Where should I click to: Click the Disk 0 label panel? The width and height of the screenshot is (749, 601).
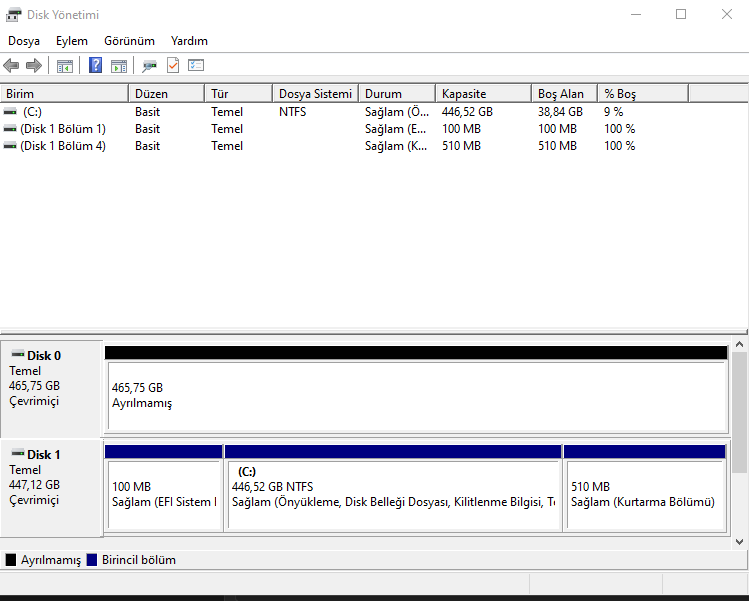point(52,389)
